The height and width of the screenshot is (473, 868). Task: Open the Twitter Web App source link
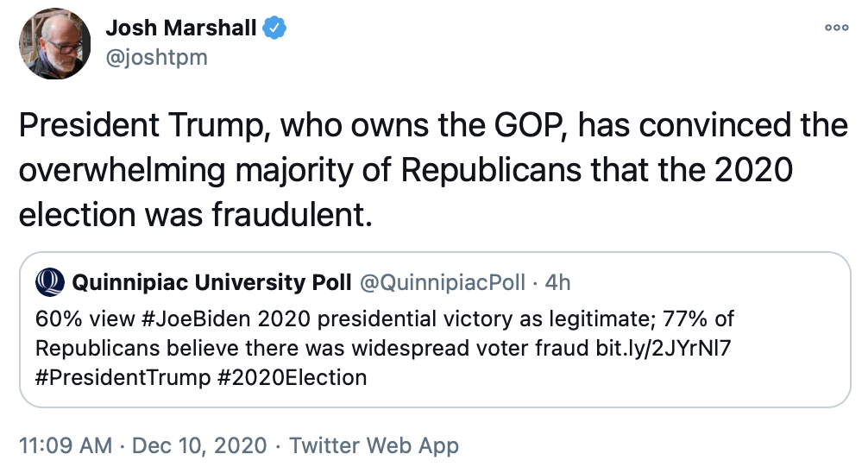pos(374,445)
